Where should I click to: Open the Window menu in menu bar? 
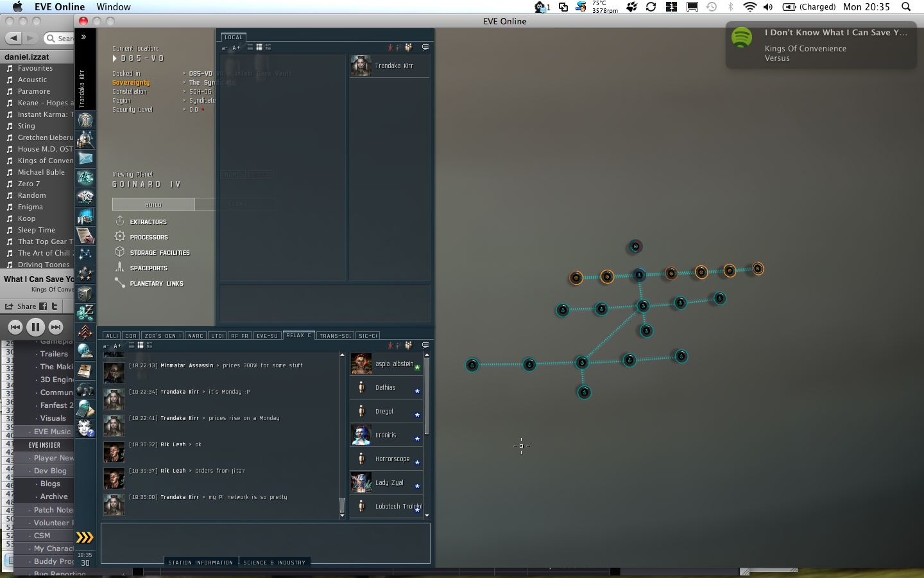pos(114,7)
